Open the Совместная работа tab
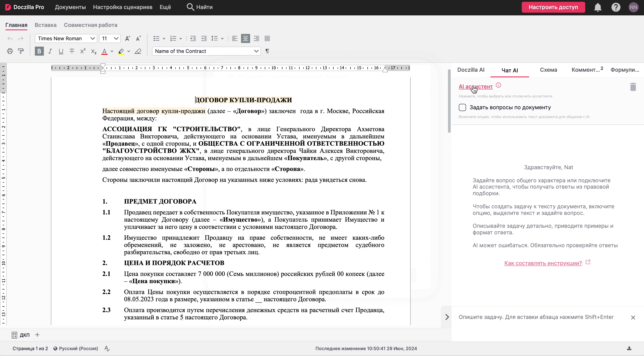This screenshot has width=644, height=356. (x=90, y=25)
